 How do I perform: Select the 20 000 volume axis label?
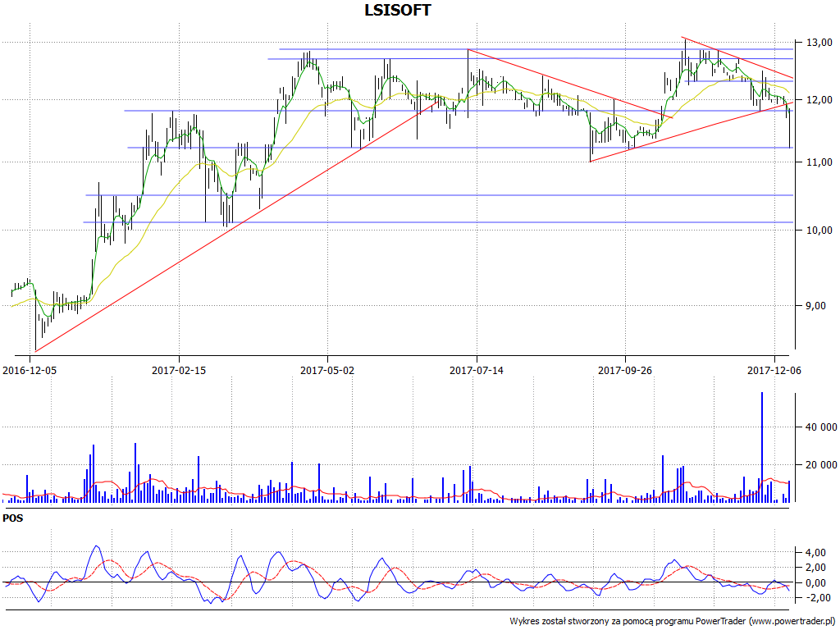click(821, 464)
